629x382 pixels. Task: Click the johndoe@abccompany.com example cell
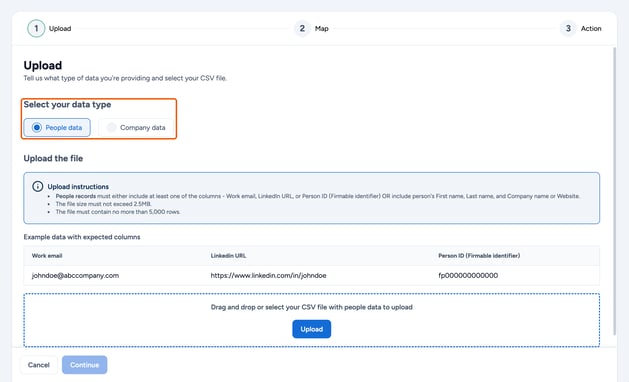pyautogui.click(x=75, y=275)
